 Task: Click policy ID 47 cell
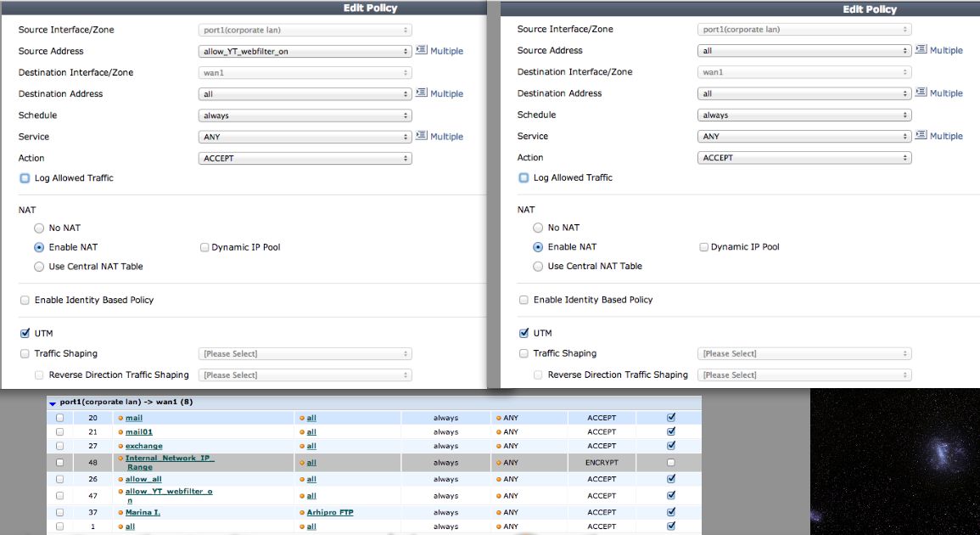(92, 496)
